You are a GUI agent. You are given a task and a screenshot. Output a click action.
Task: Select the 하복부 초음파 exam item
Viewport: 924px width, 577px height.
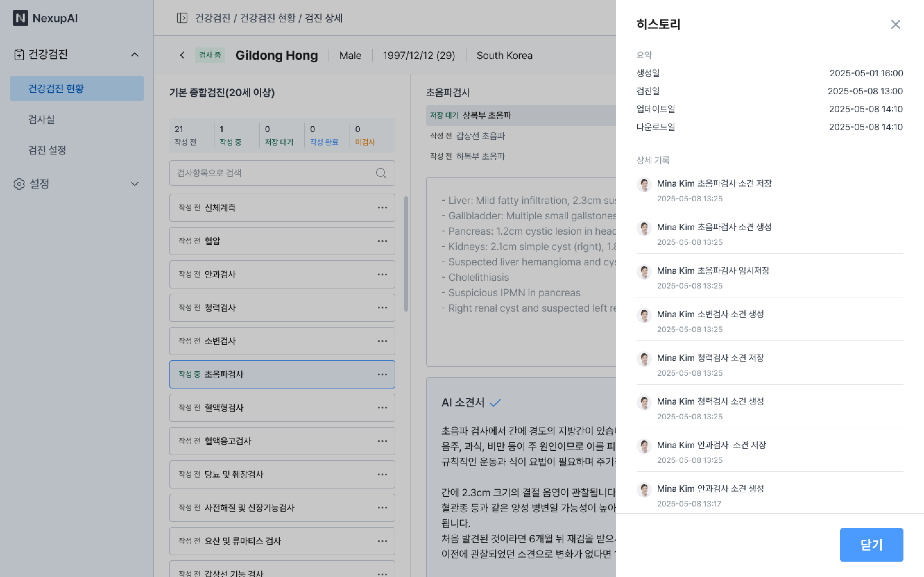click(x=480, y=156)
